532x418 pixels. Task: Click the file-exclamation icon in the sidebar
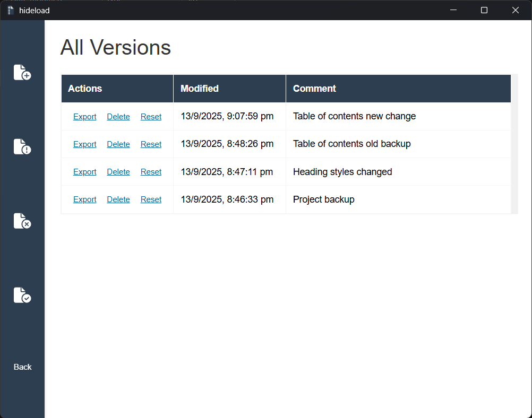point(22,146)
